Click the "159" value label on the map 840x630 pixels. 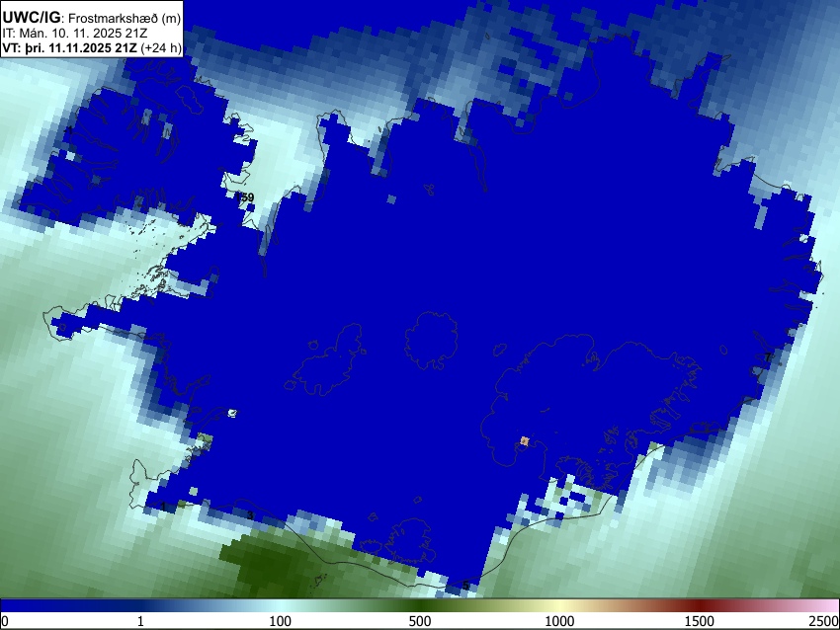[245, 197]
